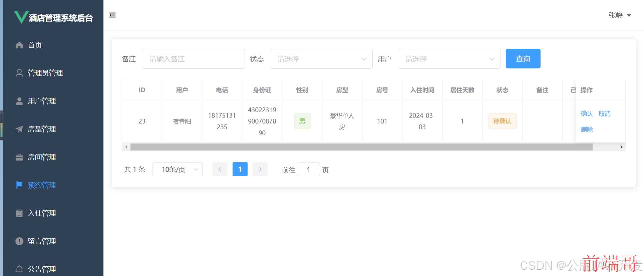Click the 入住时间 column header
The height and width of the screenshot is (276, 644).
422,90
